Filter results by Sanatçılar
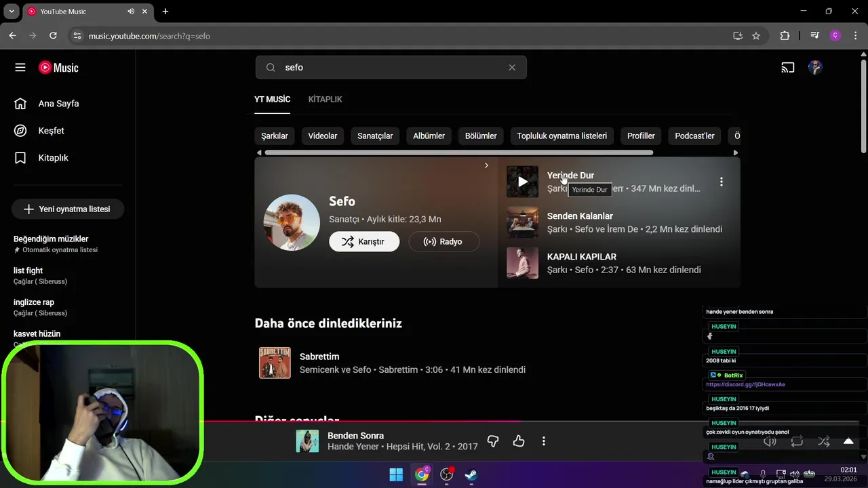 [375, 136]
